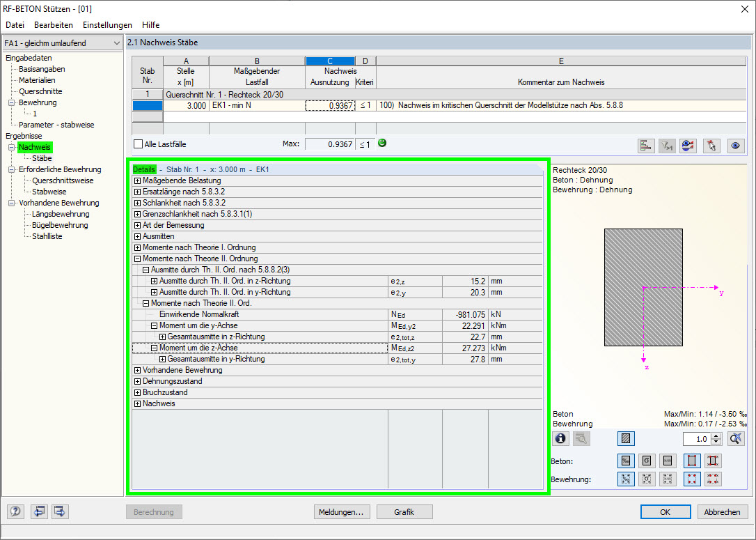Open the Hilfe menu
Image resolution: width=756 pixels, height=540 pixels.
(x=150, y=24)
